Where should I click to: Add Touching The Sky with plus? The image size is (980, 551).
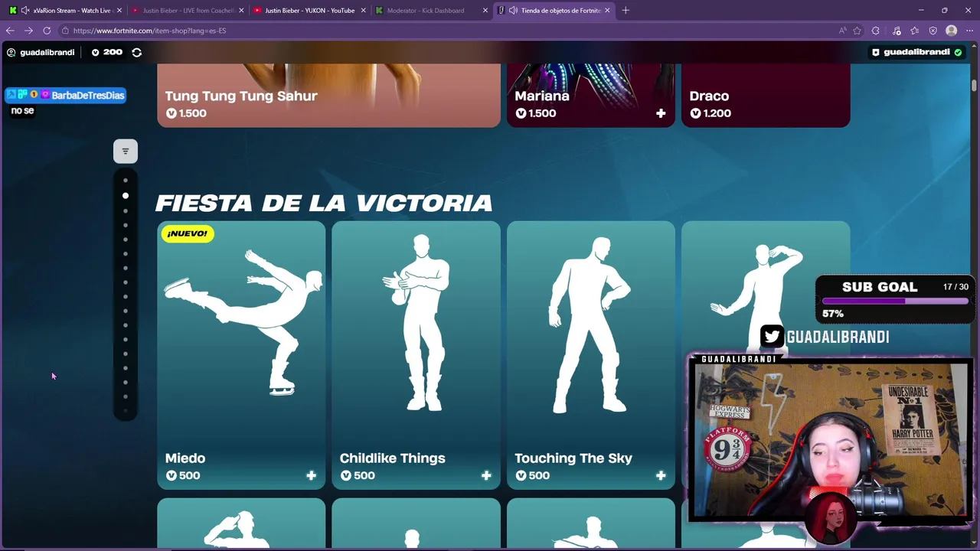tap(661, 475)
